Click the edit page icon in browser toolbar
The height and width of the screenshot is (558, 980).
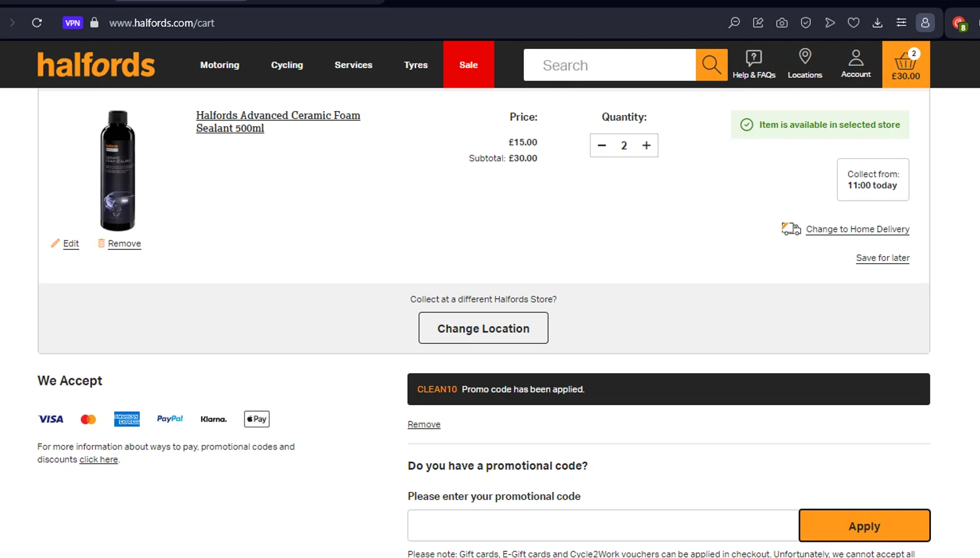click(x=758, y=23)
